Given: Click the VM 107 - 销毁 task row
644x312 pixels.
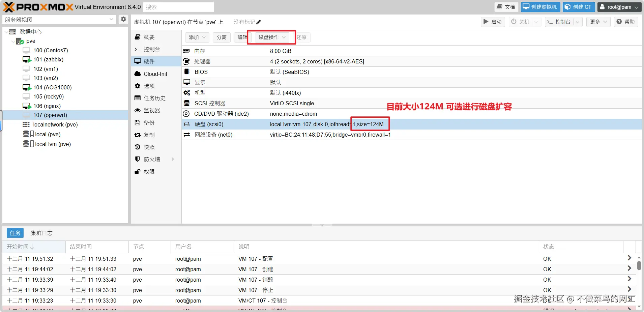Looking at the screenshot, I should [x=319, y=280].
